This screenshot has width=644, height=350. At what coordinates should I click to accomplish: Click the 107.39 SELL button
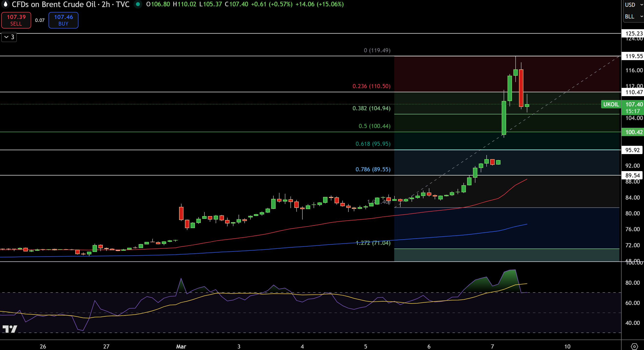pos(16,20)
